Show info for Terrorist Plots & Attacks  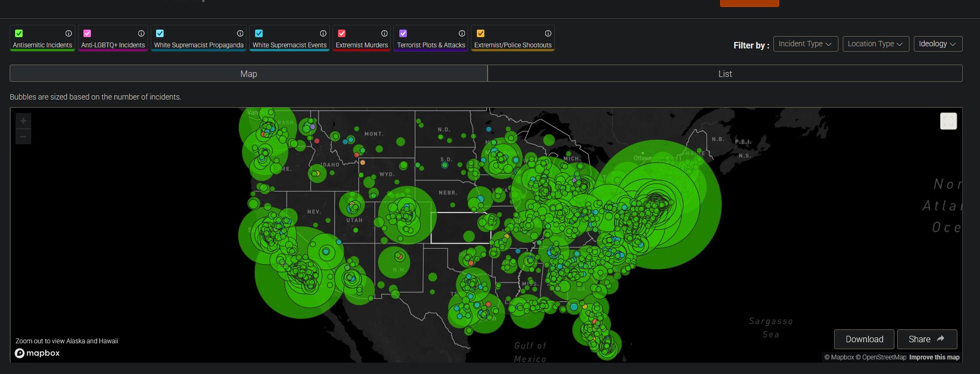tap(462, 33)
